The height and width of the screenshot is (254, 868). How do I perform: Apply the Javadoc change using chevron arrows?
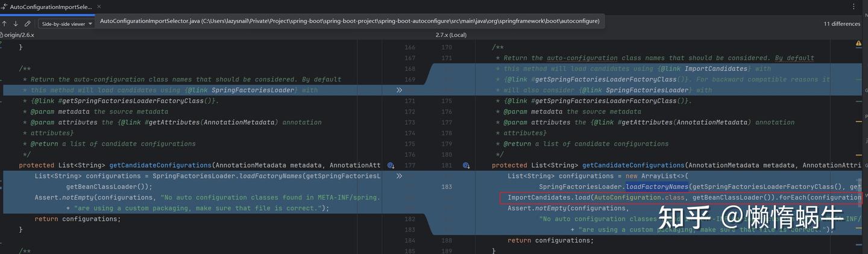[399, 90]
